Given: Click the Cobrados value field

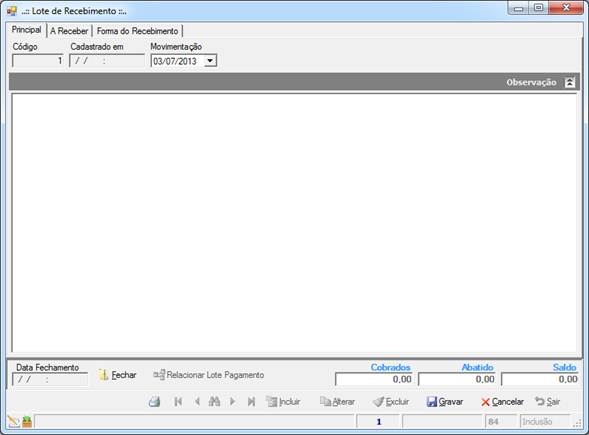Looking at the screenshot, I should (374, 379).
